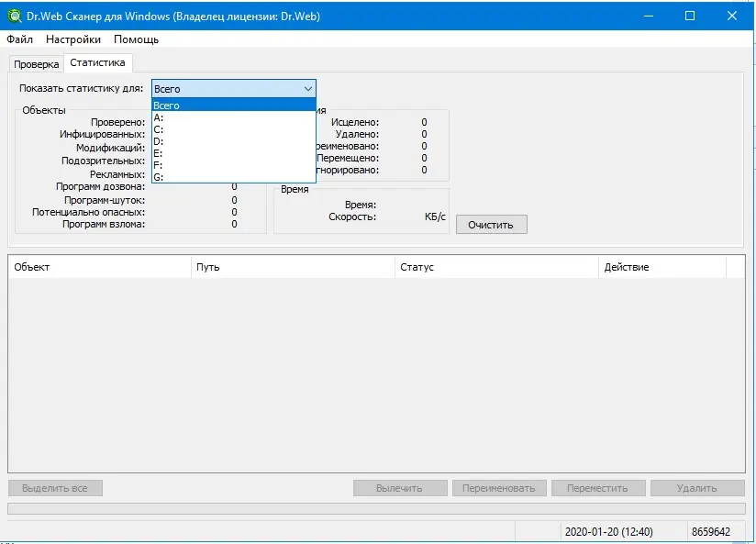Close the Dr.Web scanner window
The width and height of the screenshot is (756, 544).
tap(732, 16)
